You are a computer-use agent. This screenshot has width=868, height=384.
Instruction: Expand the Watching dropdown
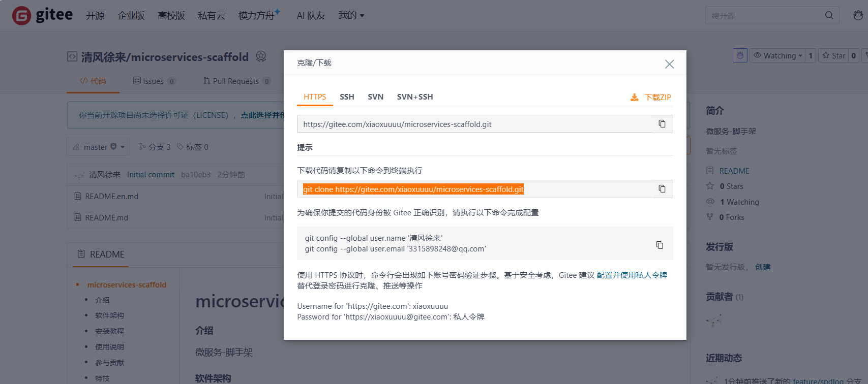coord(777,55)
